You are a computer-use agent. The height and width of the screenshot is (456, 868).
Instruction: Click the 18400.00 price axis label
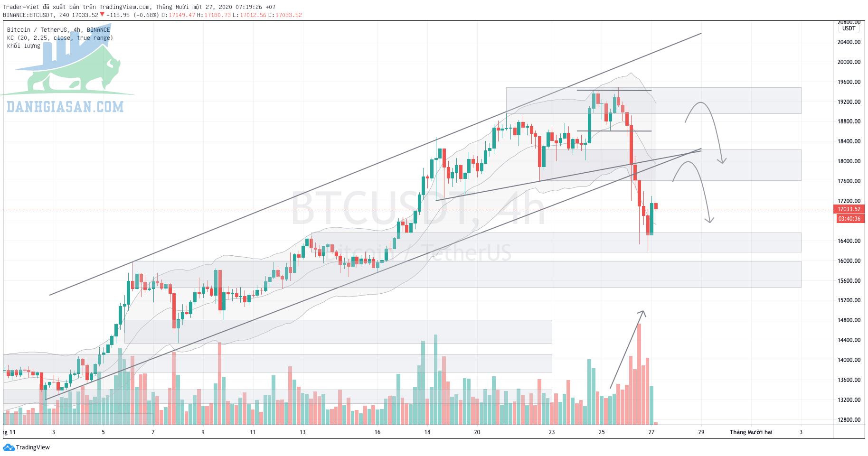849,141
